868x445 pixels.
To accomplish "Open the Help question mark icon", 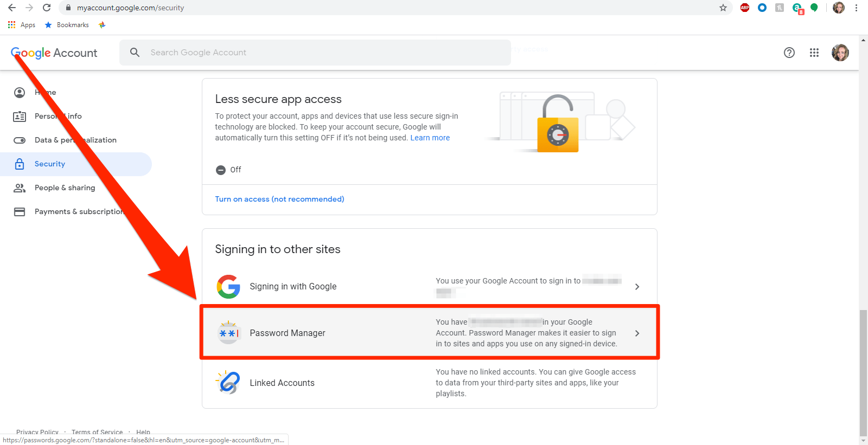I will pos(789,53).
